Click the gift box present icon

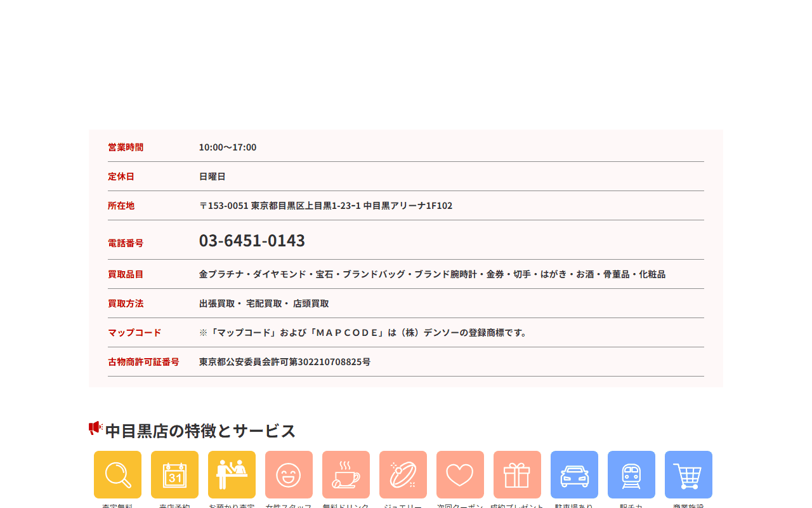tap(517, 474)
